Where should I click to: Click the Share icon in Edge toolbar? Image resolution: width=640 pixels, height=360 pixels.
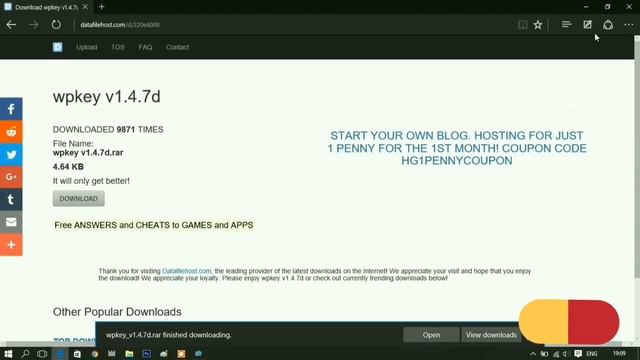608,25
